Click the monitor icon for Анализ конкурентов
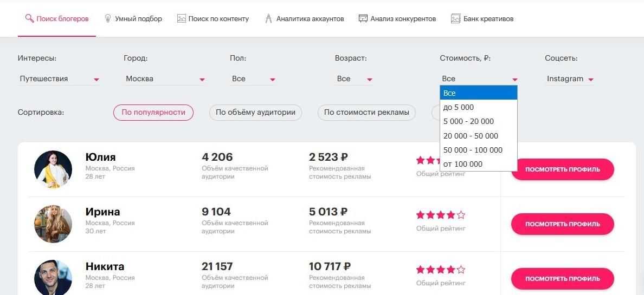The height and width of the screenshot is (295, 644). point(363,18)
